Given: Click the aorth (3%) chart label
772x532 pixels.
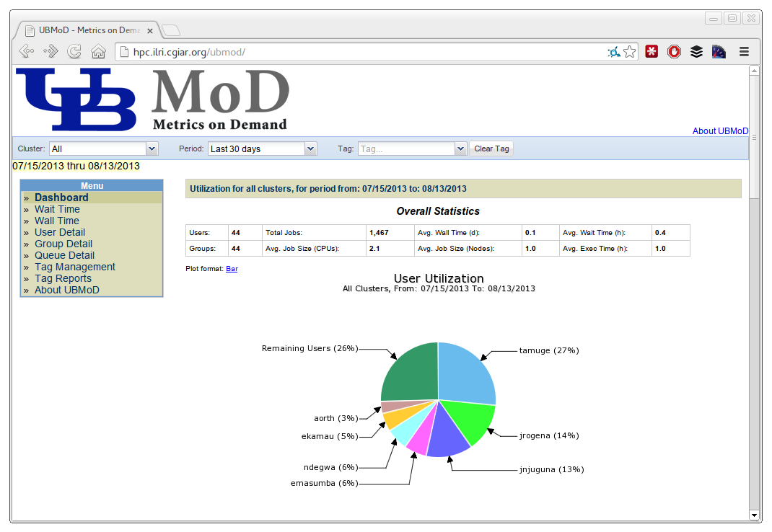Looking at the screenshot, I should (x=335, y=418).
